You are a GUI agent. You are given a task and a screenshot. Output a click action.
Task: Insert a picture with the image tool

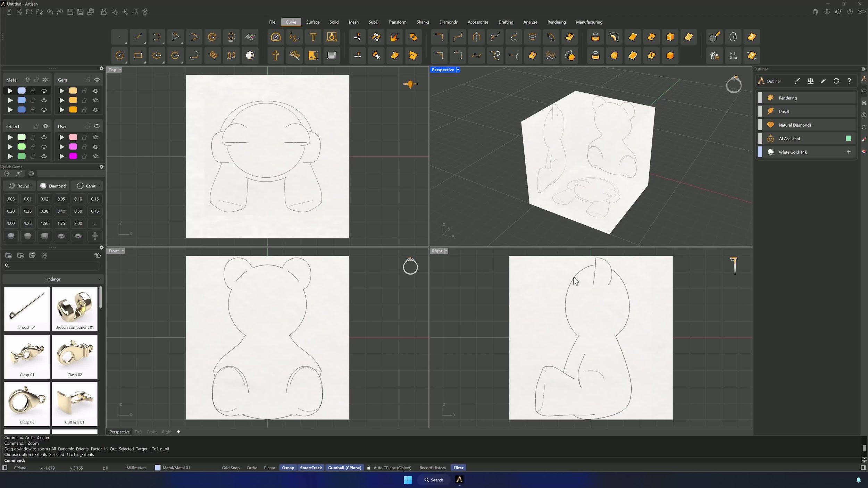313,56
